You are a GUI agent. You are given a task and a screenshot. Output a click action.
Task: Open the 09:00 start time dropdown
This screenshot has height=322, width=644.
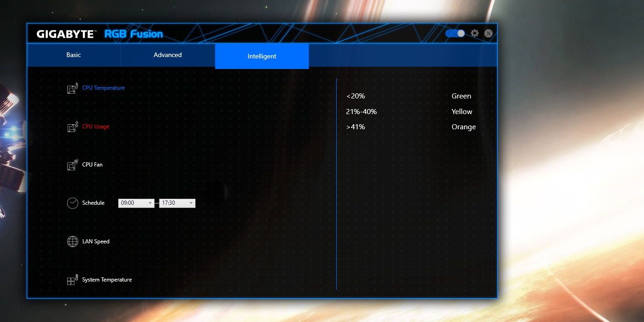click(x=136, y=203)
